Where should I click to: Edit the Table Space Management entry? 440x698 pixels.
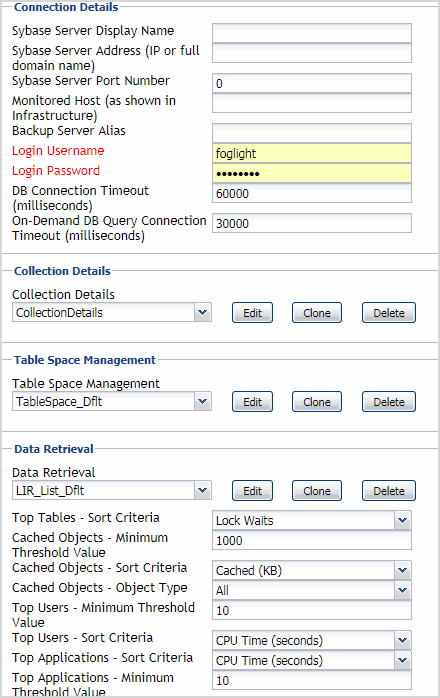point(252,402)
